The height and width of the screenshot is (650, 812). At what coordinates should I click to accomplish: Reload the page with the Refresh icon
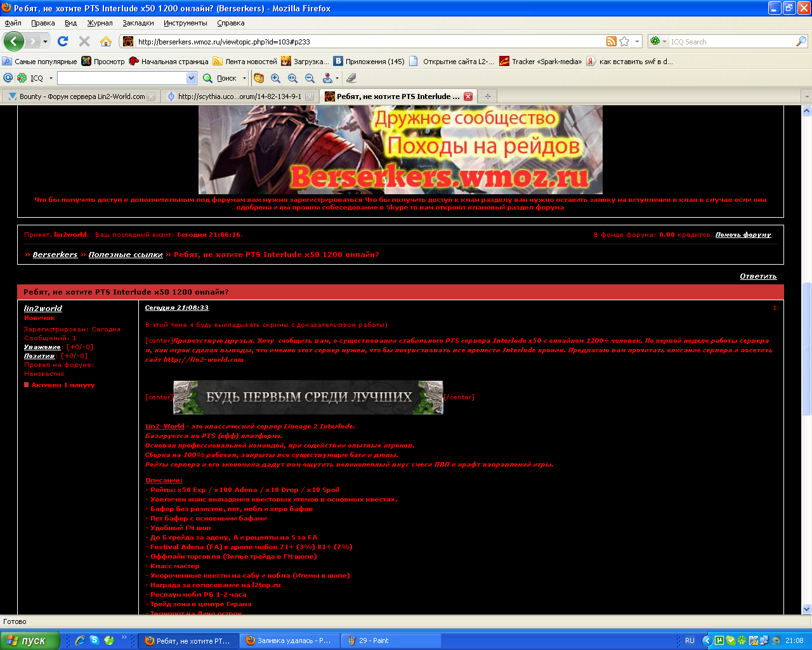[x=63, y=41]
